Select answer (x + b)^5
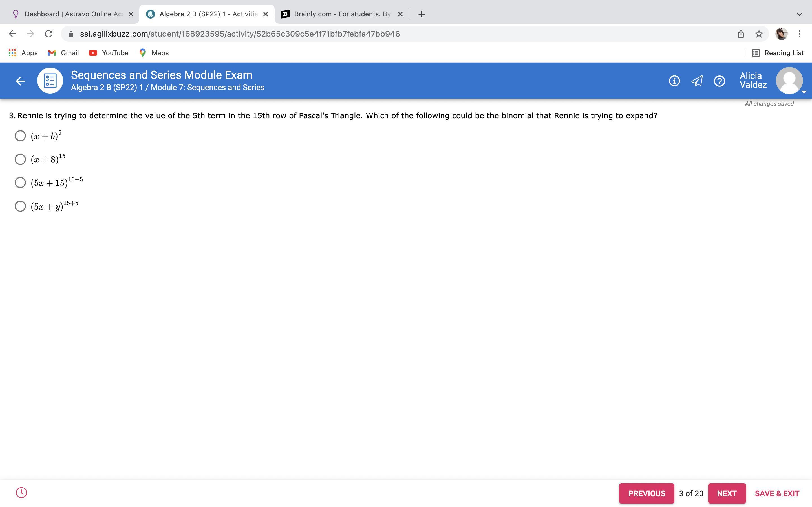 [20, 136]
